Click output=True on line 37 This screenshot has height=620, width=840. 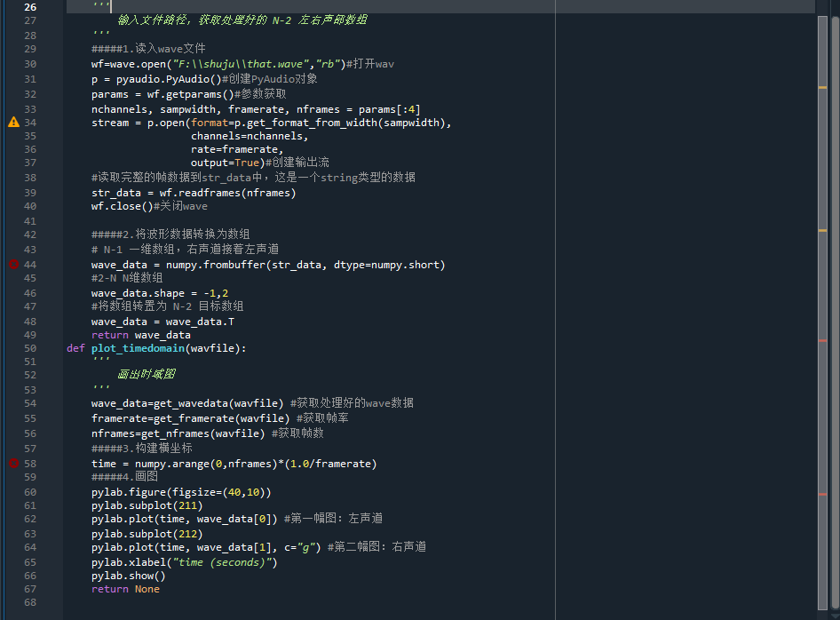click(x=225, y=163)
